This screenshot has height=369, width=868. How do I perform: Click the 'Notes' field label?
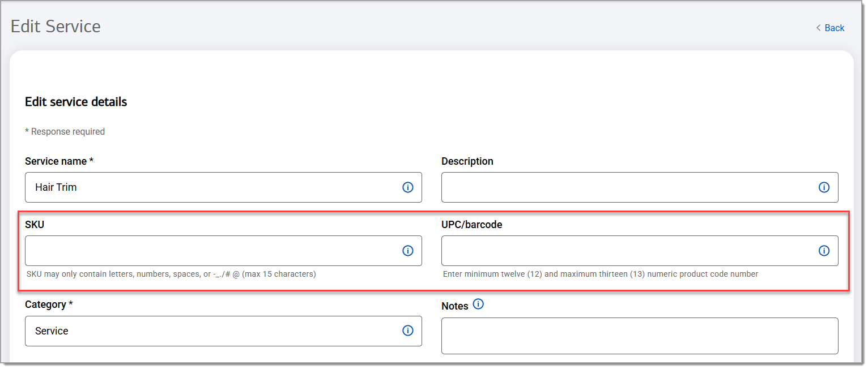tap(455, 306)
